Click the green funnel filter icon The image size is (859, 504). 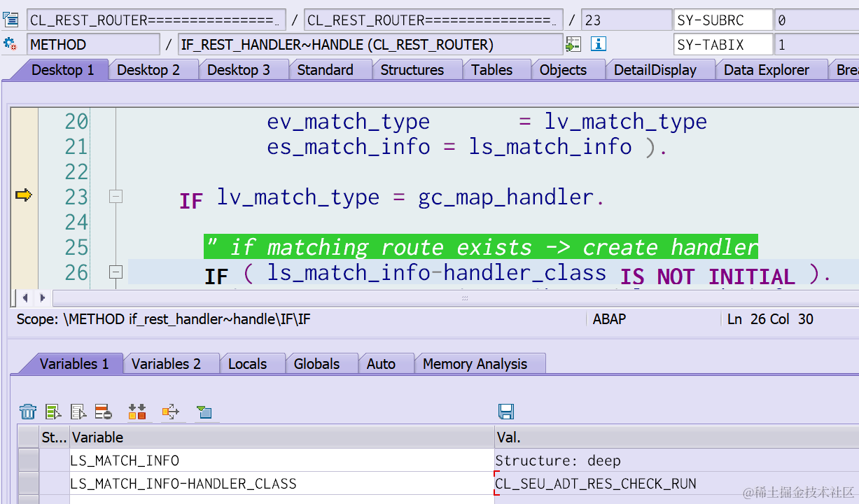click(203, 412)
